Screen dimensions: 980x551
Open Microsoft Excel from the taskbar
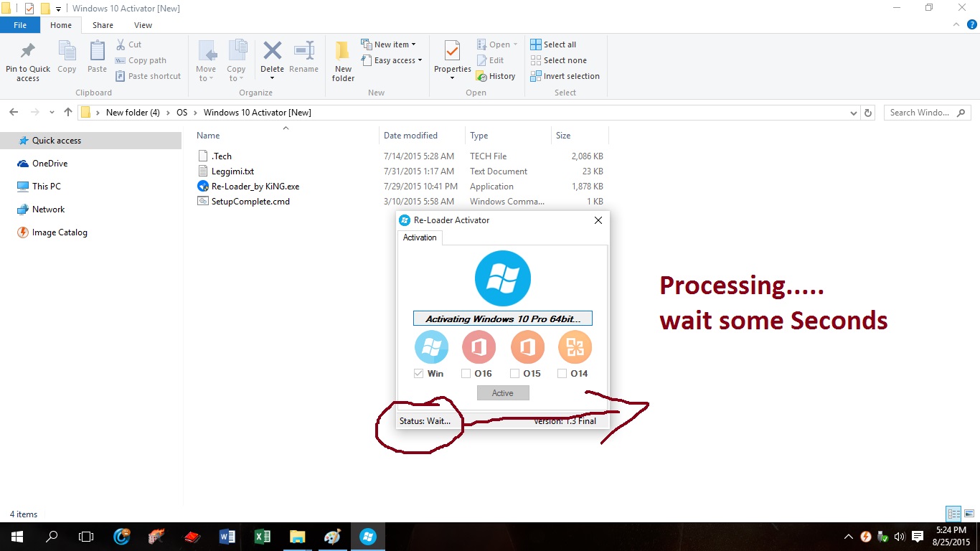click(x=262, y=536)
